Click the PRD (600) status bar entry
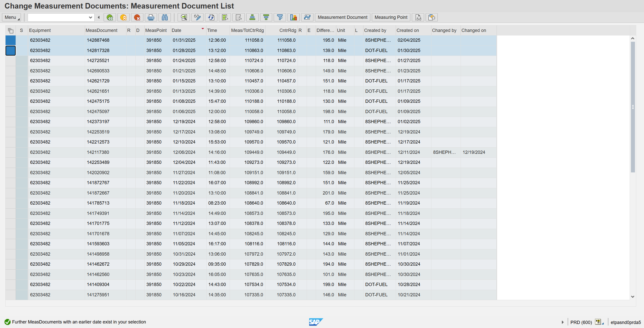The width and height of the screenshot is (644, 328). coord(581,322)
